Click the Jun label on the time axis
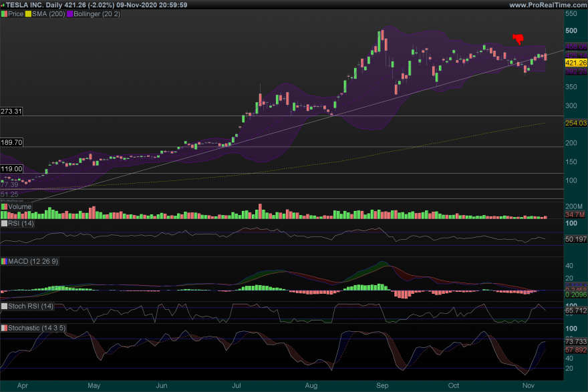This screenshot has width=588, height=392. click(x=162, y=385)
